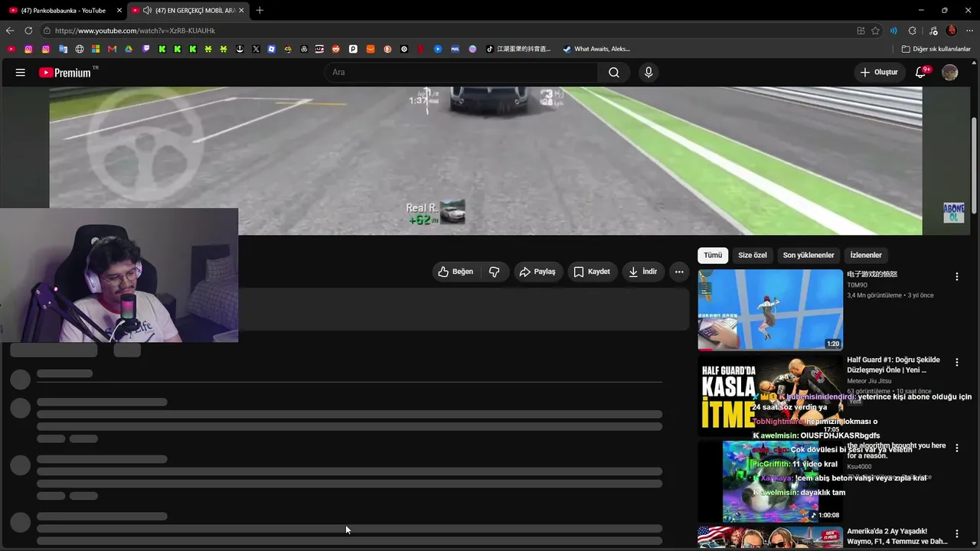
Task: Open the YouTube account avatar menu
Action: 950,73
